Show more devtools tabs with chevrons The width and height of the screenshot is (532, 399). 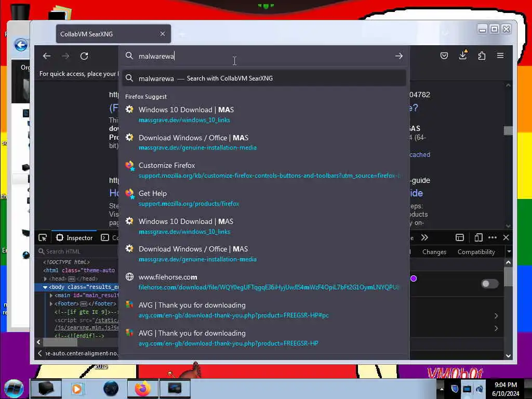pos(424,237)
